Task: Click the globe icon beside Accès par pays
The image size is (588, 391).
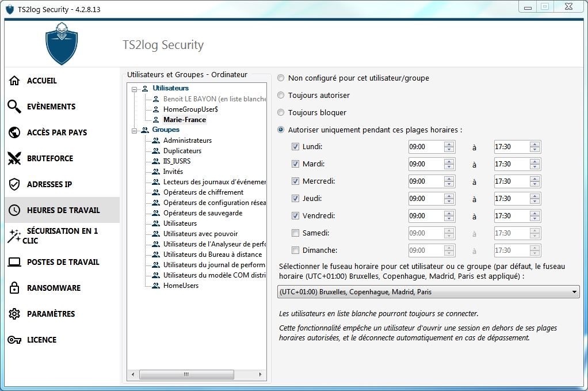Action: 14,132
